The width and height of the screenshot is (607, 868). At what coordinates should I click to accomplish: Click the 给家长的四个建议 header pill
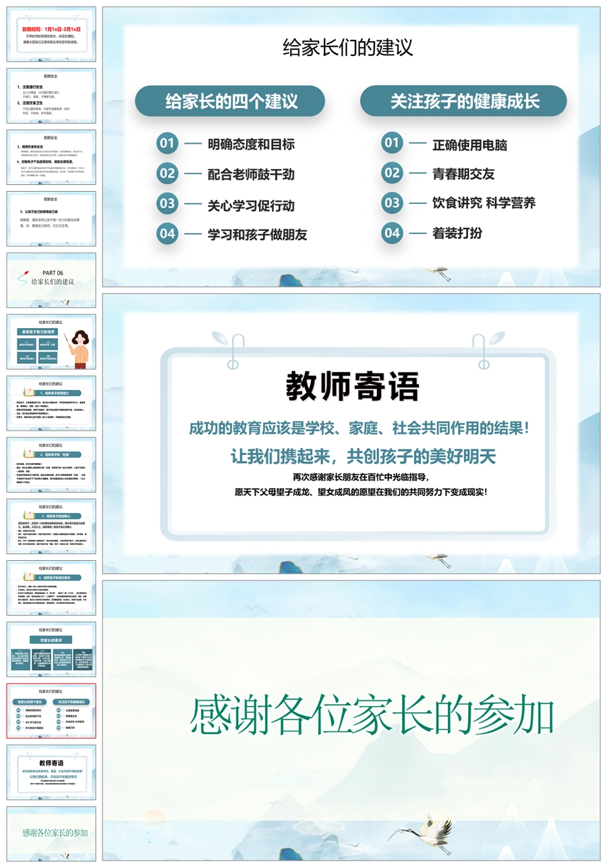pos(231,102)
